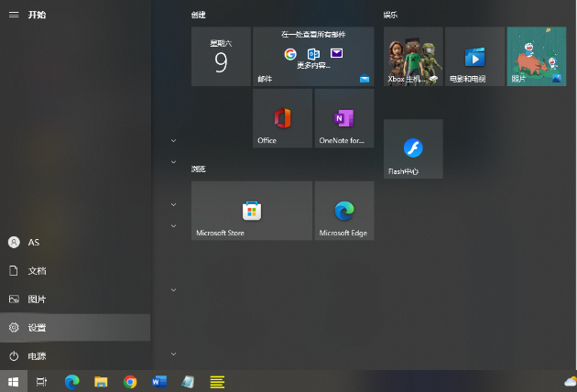Click Google Chrome on the taskbar
The height and width of the screenshot is (392, 577).
click(130, 382)
